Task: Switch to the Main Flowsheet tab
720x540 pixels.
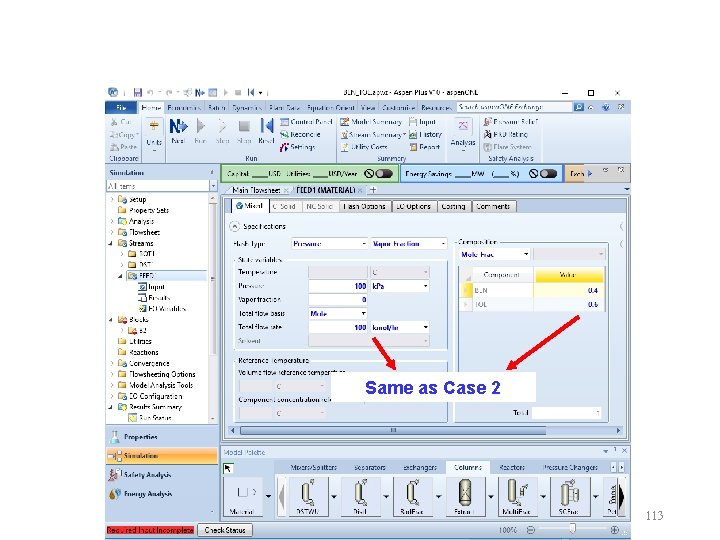Action: (256, 190)
